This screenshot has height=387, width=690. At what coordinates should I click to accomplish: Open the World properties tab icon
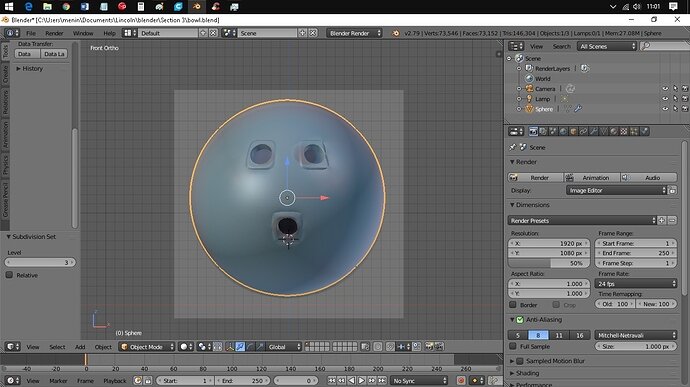[563, 131]
